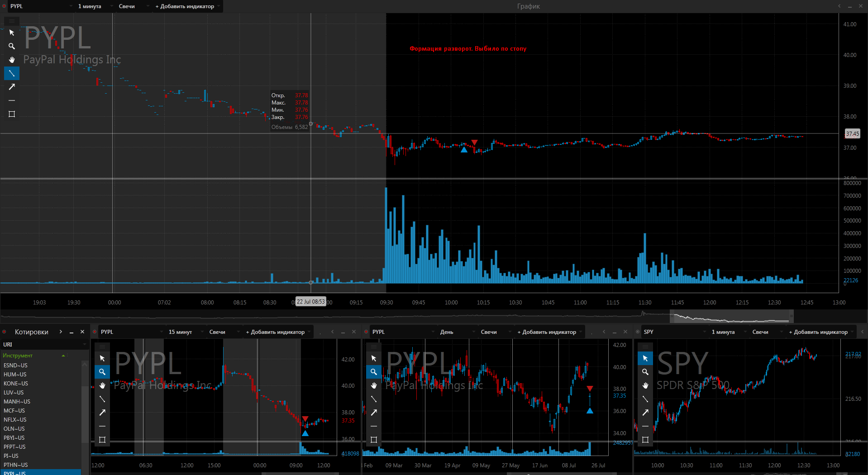The height and width of the screenshot is (475, 868).
Task: Toggle red link indicator on PYPL 15-minute chart
Action: tap(95, 332)
